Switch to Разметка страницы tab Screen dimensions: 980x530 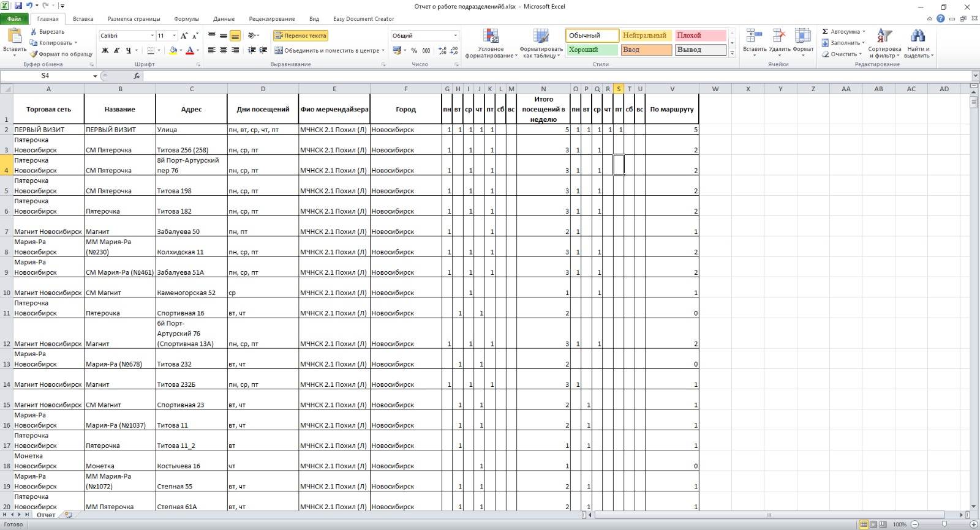(x=134, y=19)
